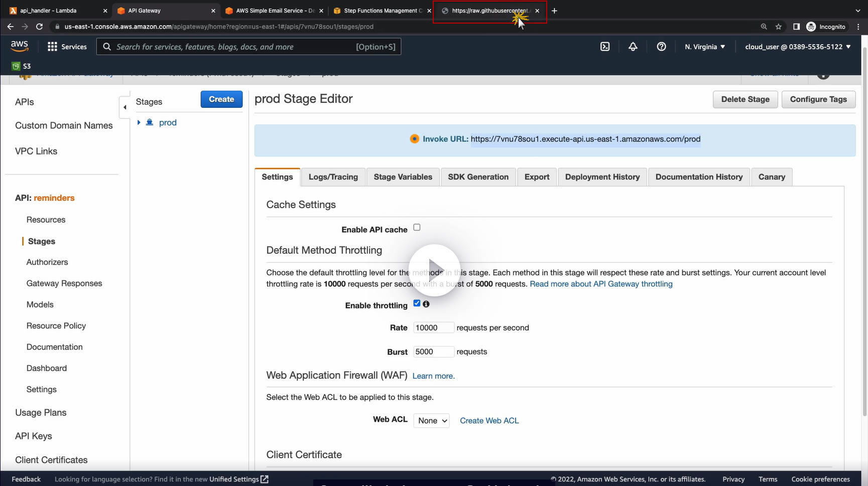
Task: Open Unified Settings link in footer
Action: tap(239, 479)
